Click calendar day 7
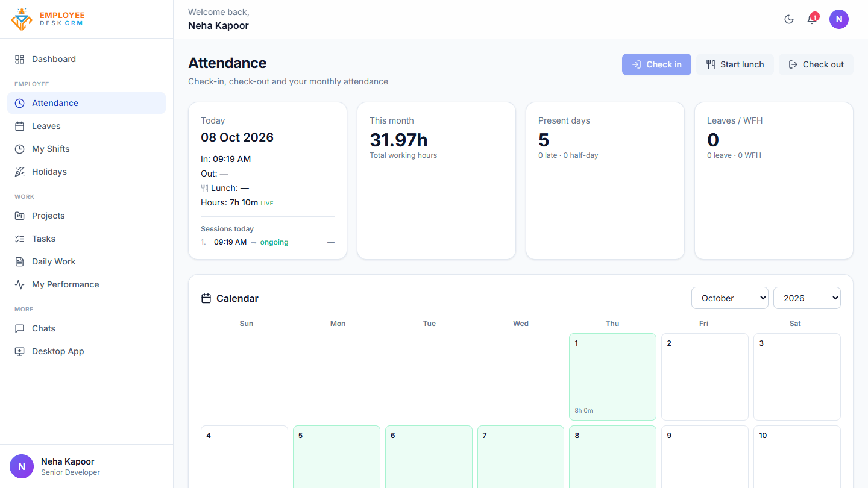The width and height of the screenshot is (868, 488). [x=521, y=457]
